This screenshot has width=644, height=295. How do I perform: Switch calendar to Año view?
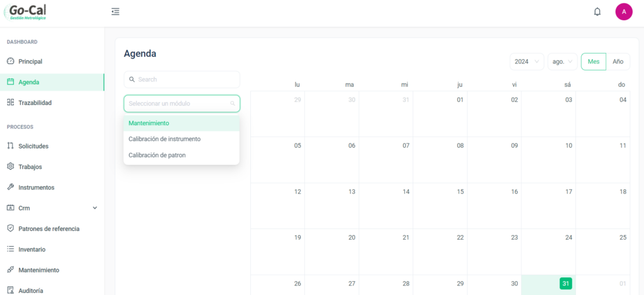coord(618,62)
